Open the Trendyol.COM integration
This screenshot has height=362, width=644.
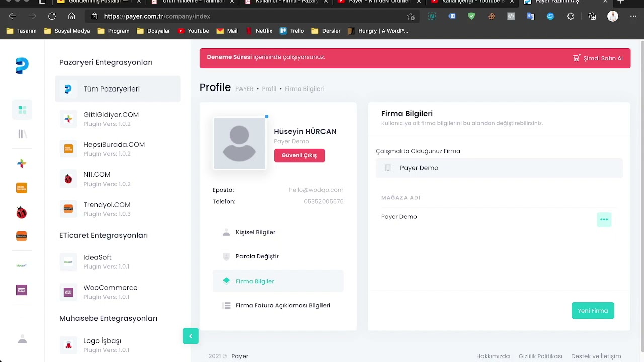tap(118, 209)
